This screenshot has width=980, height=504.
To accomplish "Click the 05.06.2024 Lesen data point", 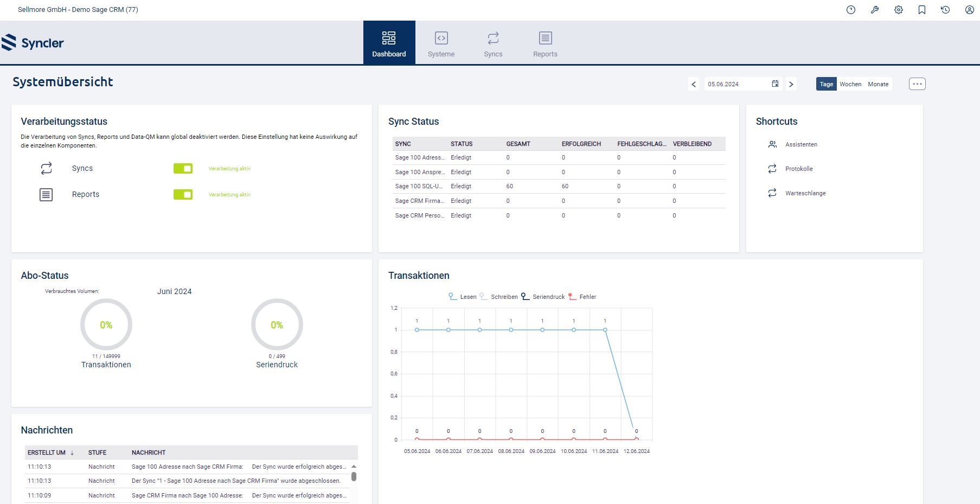I will pos(417,330).
